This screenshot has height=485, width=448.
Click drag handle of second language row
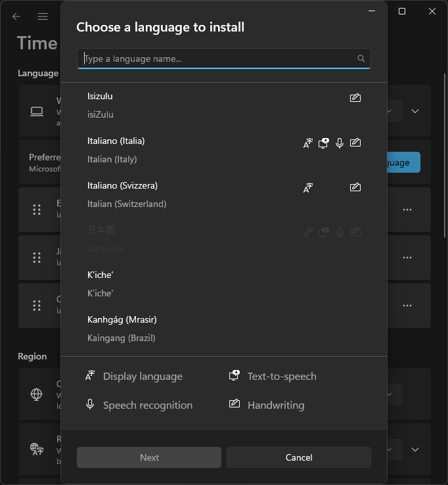point(37,258)
